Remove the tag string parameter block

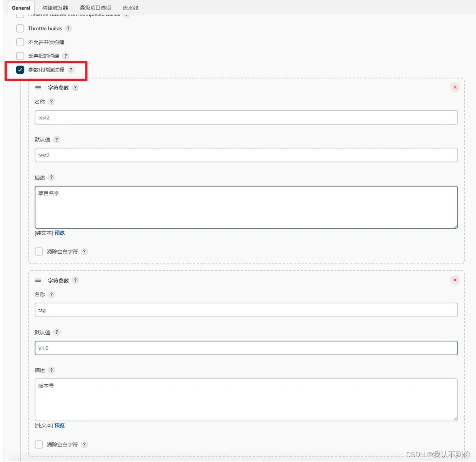tap(455, 280)
